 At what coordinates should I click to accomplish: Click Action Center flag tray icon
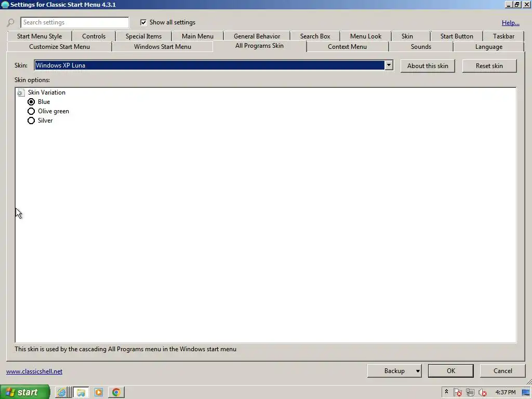(x=457, y=393)
